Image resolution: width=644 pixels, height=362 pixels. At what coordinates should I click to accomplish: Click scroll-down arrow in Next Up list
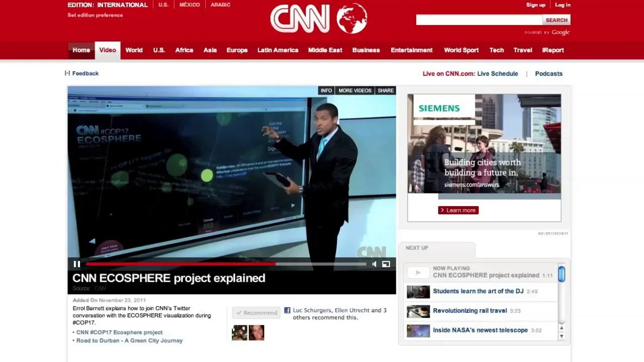click(561, 336)
